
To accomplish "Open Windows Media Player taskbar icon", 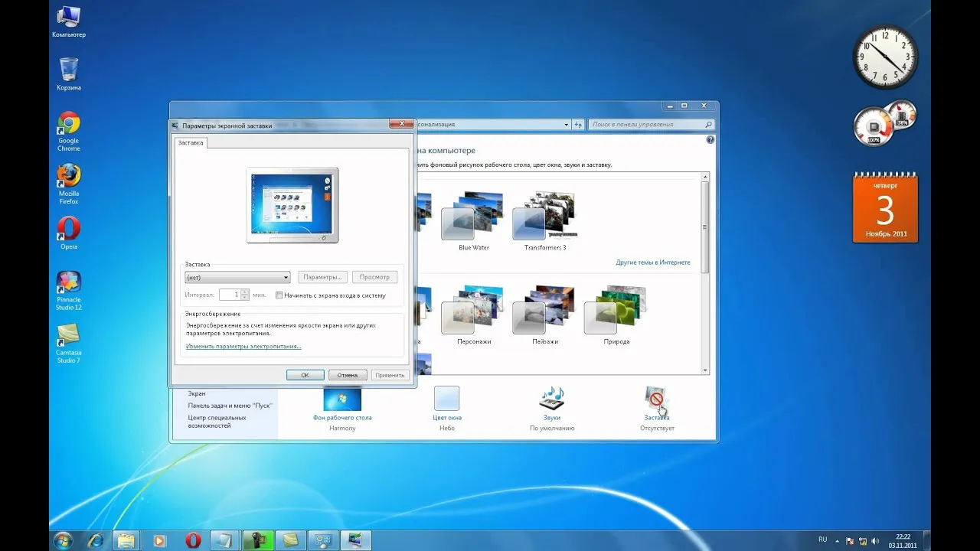I will tap(159, 540).
